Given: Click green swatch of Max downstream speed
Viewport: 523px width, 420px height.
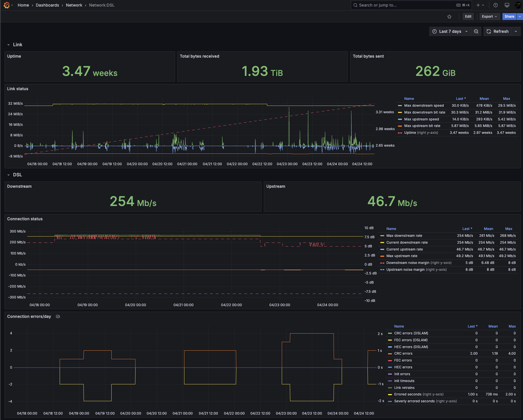Looking at the screenshot, I should 400,106.
